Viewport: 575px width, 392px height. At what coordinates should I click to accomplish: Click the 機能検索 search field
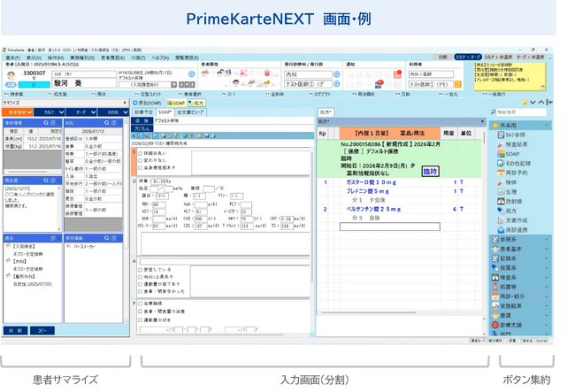pyautogui.click(x=521, y=112)
